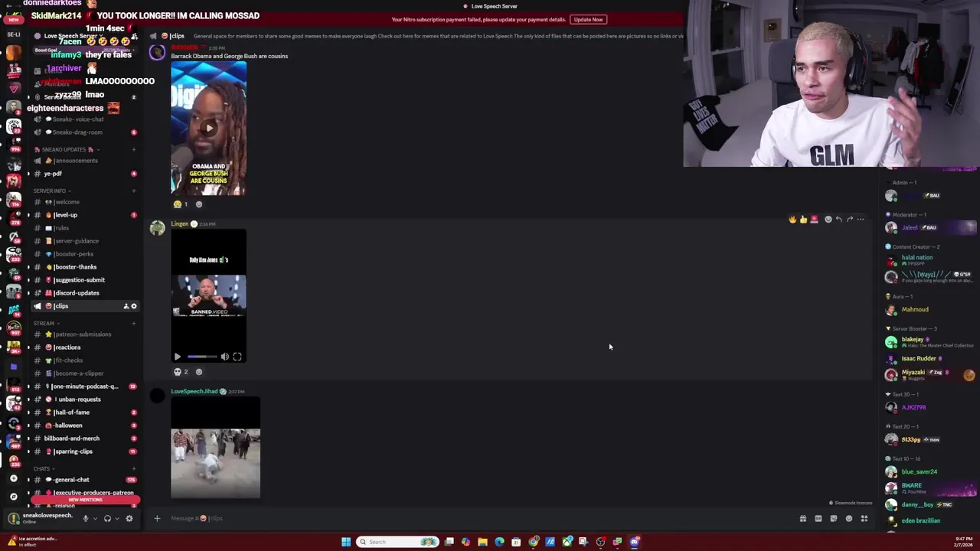
Task: Play the Obama and George Bush video
Action: click(208, 128)
